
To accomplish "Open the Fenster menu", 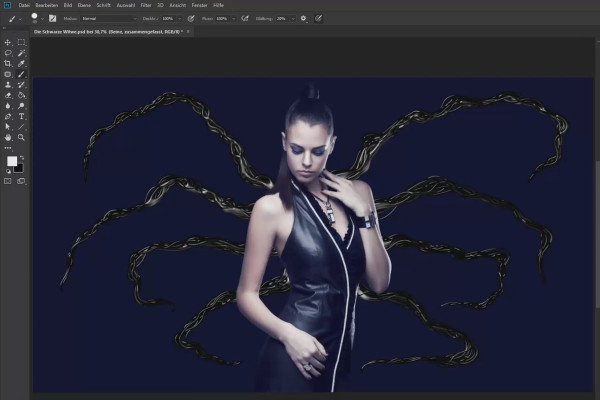I will click(199, 5).
